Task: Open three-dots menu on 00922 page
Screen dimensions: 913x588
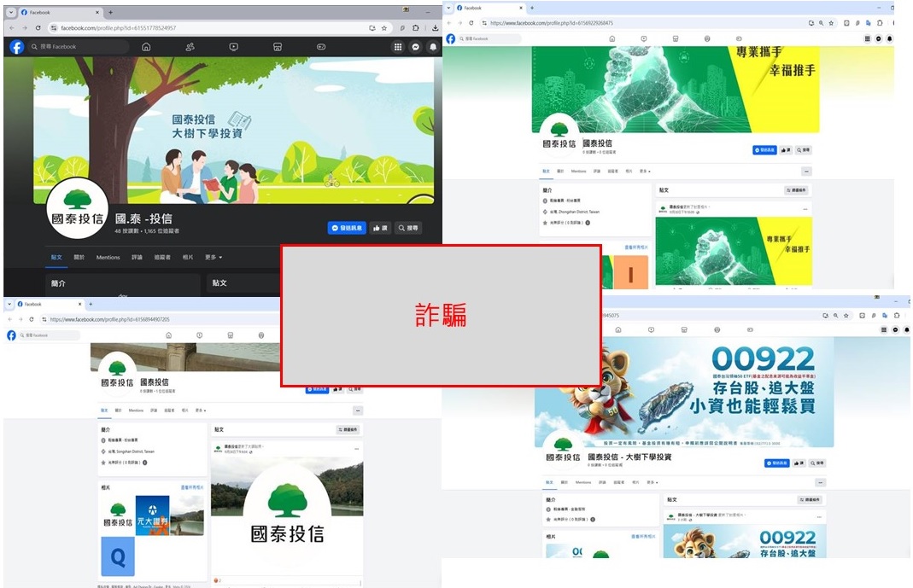Action: 821,482
